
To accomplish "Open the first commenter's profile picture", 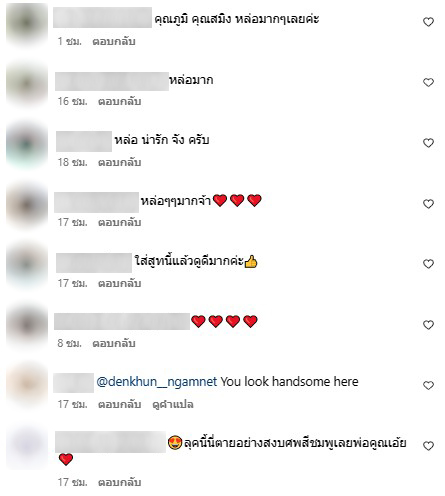I will [x=27, y=23].
